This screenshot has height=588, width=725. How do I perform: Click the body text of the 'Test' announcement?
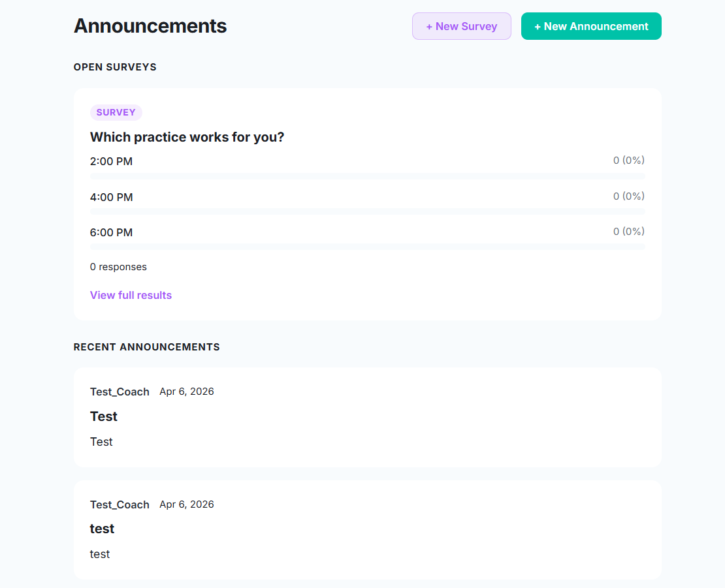click(101, 441)
